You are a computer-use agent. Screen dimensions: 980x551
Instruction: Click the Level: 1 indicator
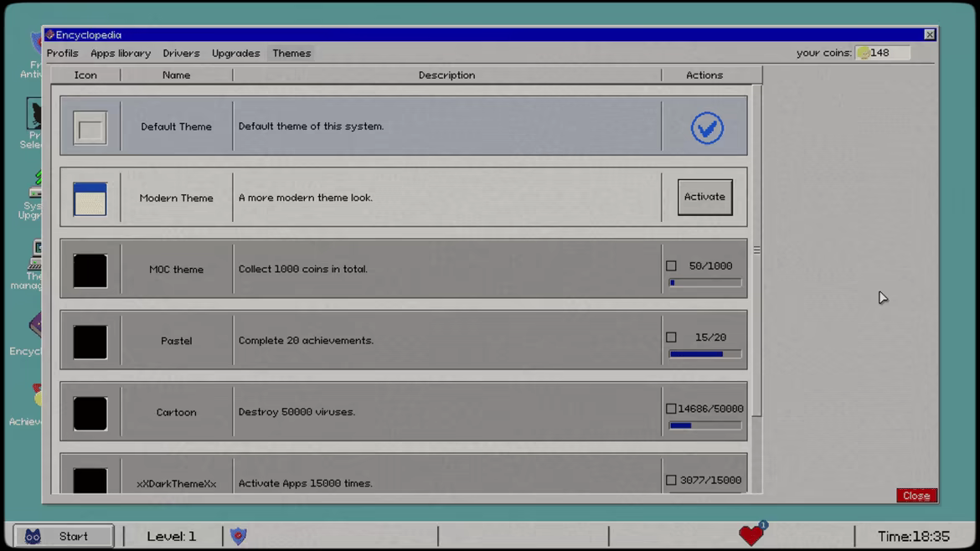pyautogui.click(x=171, y=536)
